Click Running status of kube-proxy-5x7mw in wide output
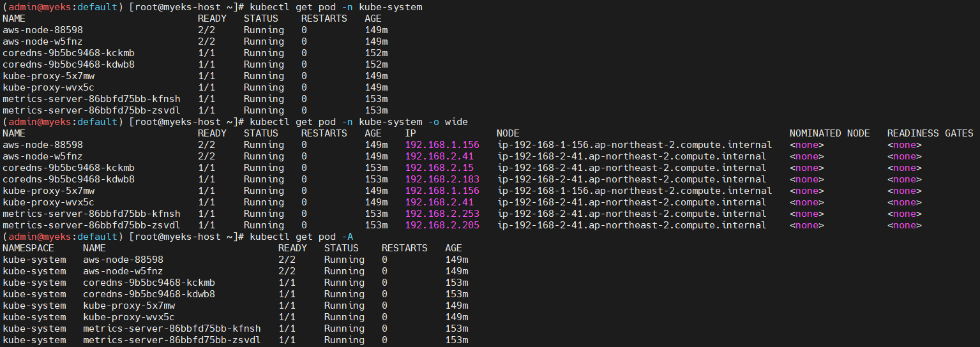The height and width of the screenshot is (347, 980). [264, 191]
